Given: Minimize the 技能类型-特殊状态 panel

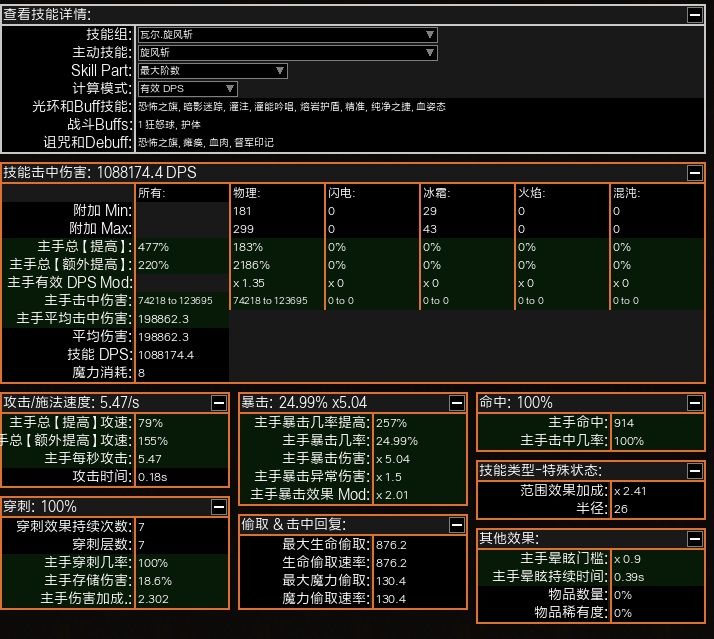Looking at the screenshot, I should [694, 470].
